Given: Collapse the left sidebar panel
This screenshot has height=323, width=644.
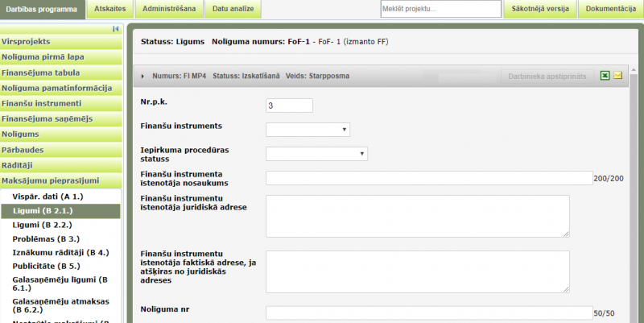Looking at the screenshot, I should (x=116, y=29).
